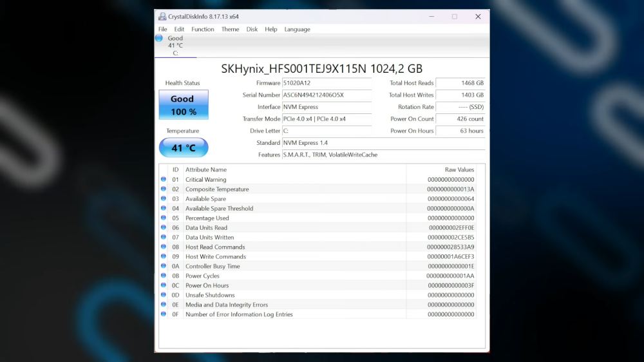Click the Good 100 % health status button

(184, 105)
